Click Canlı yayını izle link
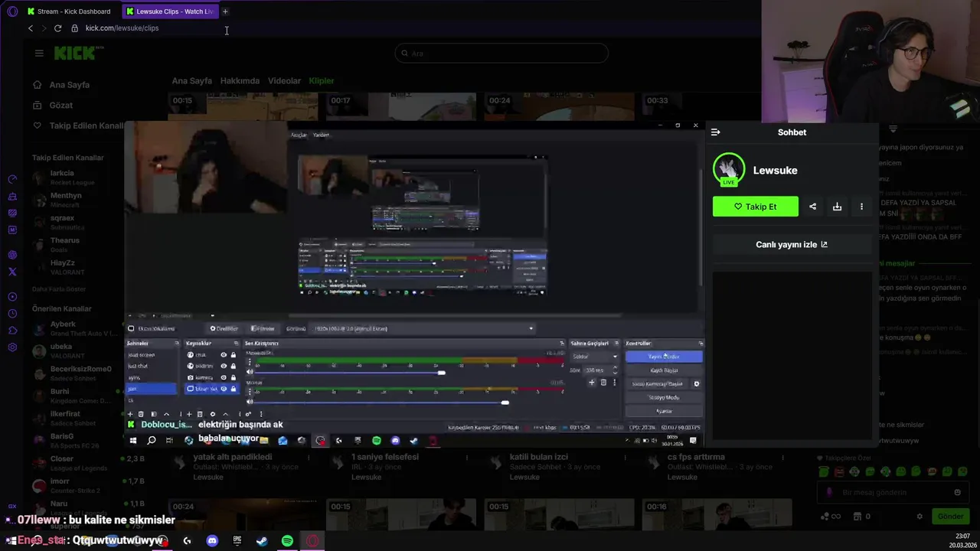The width and height of the screenshot is (980, 551). click(x=792, y=245)
